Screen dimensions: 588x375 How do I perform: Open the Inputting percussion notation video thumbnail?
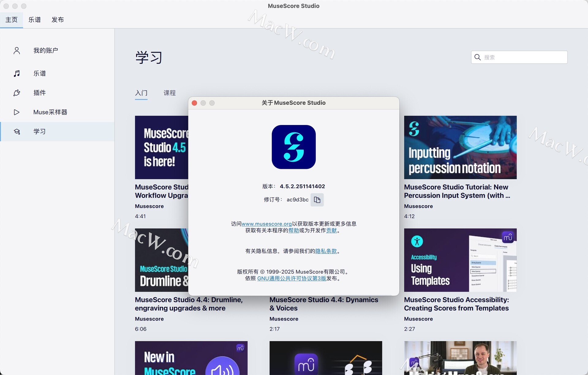(x=460, y=147)
